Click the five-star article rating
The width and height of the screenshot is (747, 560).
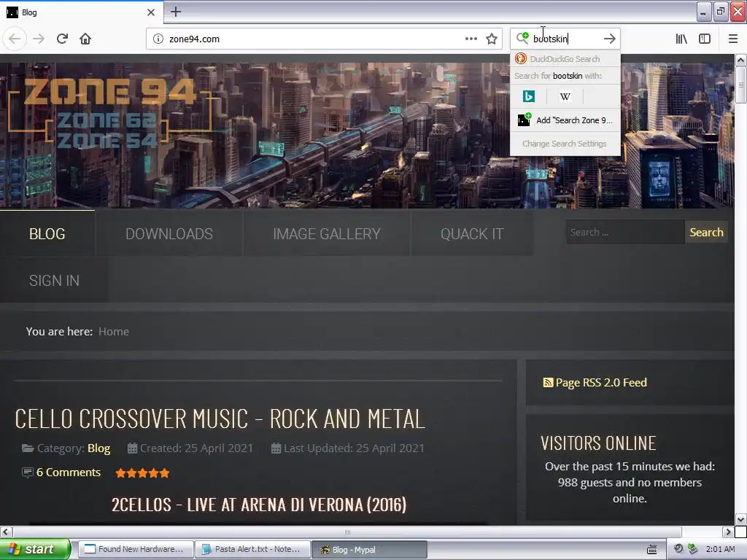pos(142,472)
